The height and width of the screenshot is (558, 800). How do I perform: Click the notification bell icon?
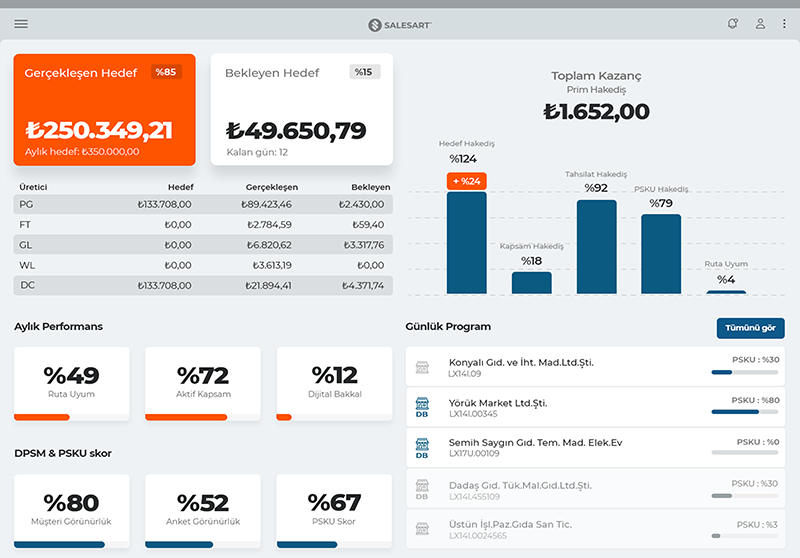coord(733,24)
